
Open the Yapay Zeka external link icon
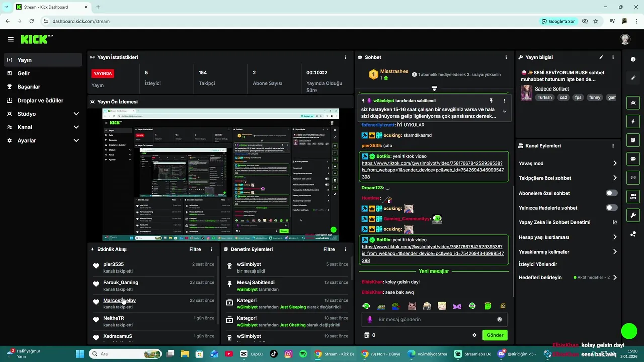[x=615, y=222]
